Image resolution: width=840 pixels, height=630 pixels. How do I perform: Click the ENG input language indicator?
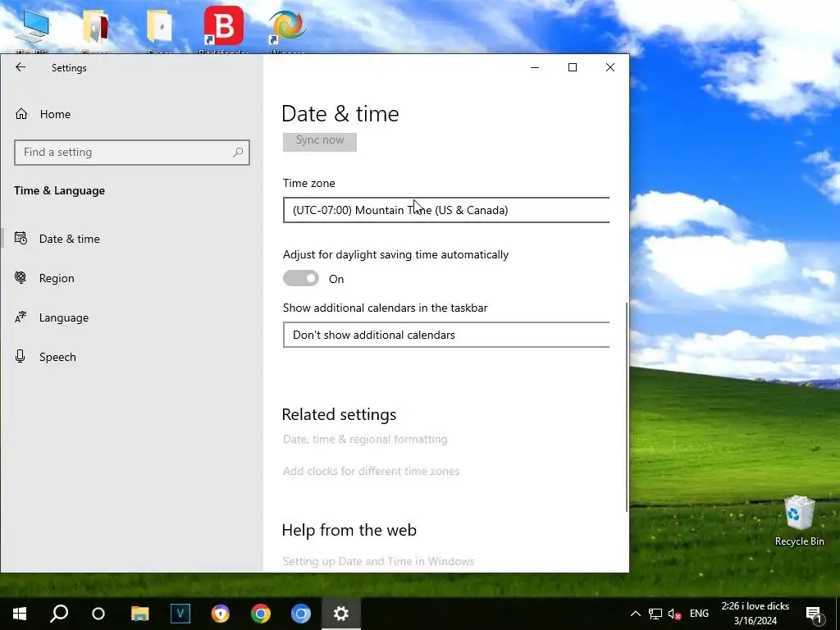coord(699,614)
